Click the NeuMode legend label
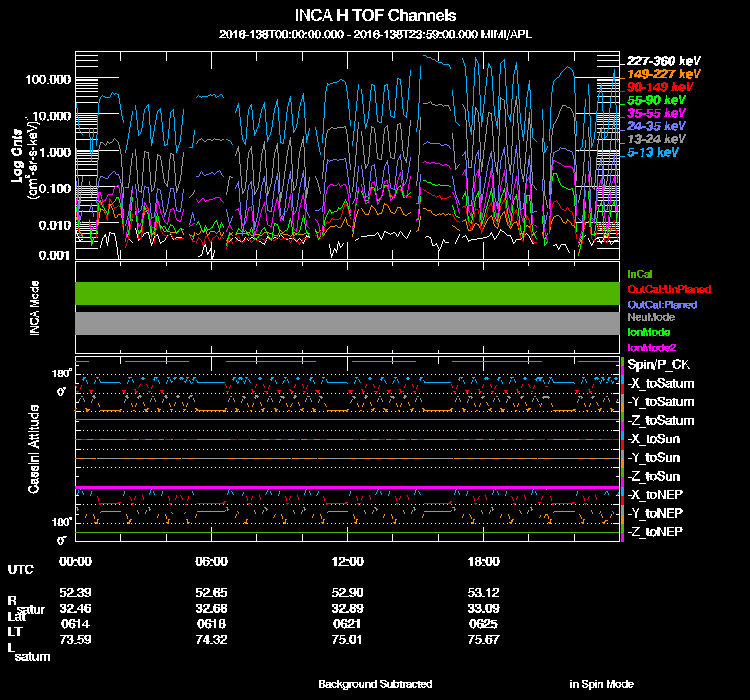 (x=649, y=317)
